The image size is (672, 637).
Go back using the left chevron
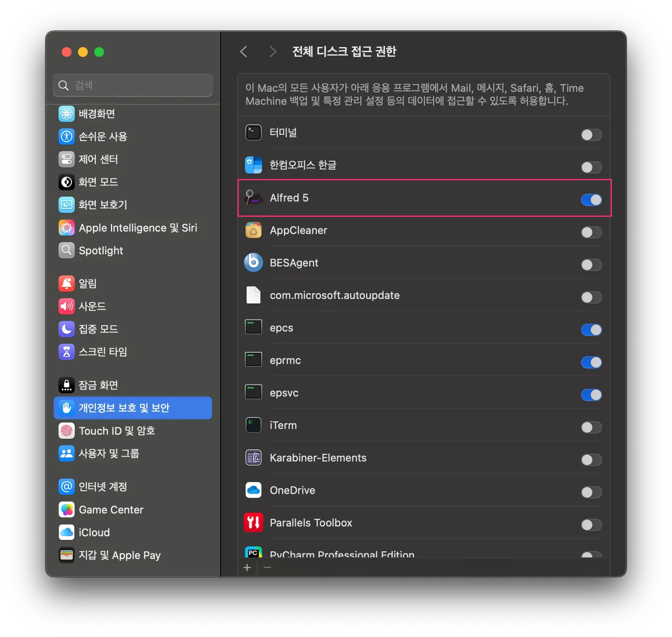(244, 52)
